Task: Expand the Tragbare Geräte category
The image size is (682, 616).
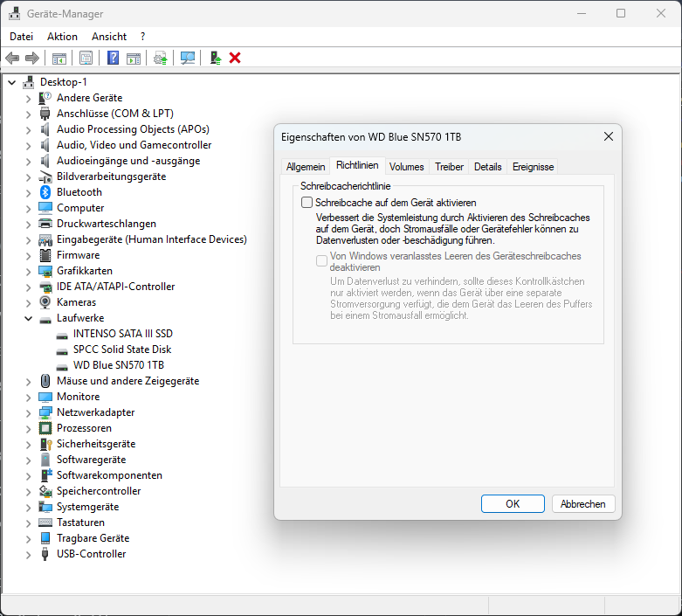Action: click(x=28, y=538)
